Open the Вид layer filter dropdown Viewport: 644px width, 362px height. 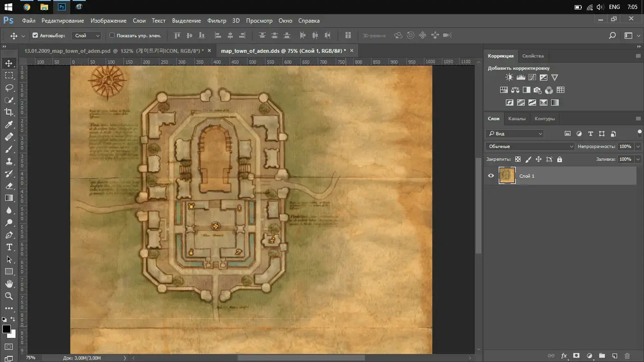[x=514, y=134]
